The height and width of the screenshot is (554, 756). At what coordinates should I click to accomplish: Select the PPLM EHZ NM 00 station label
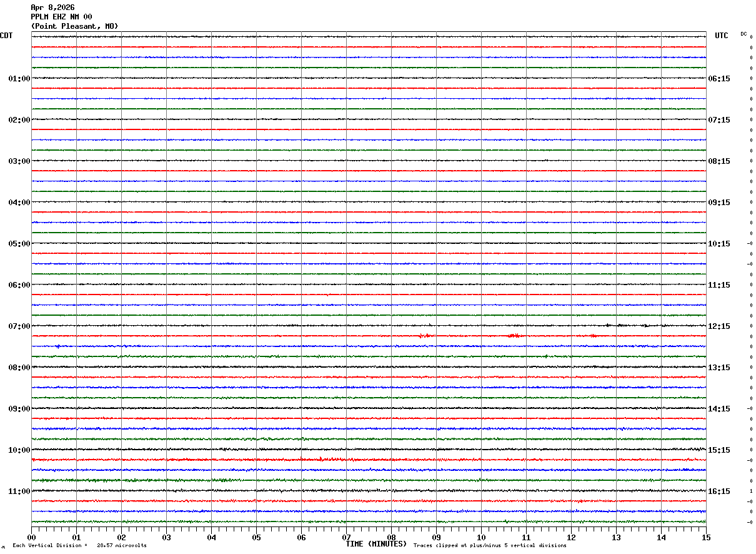click(x=61, y=17)
